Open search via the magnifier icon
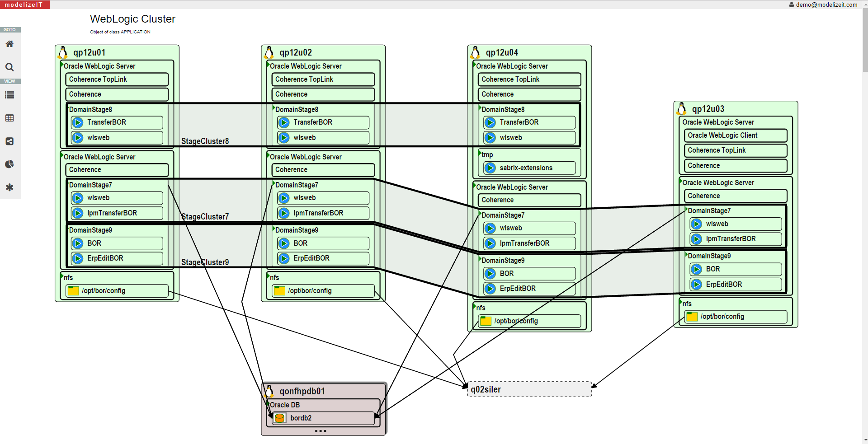Viewport: 868px width, 444px height. coord(9,67)
